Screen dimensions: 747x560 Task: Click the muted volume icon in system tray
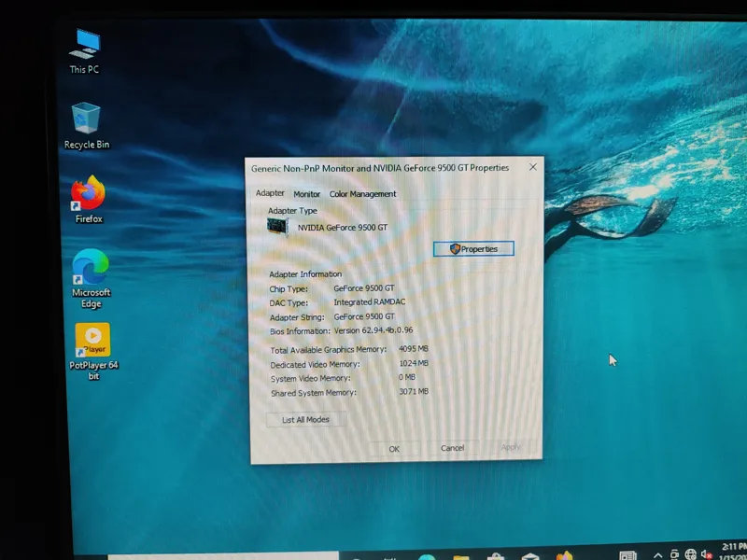pos(707,553)
